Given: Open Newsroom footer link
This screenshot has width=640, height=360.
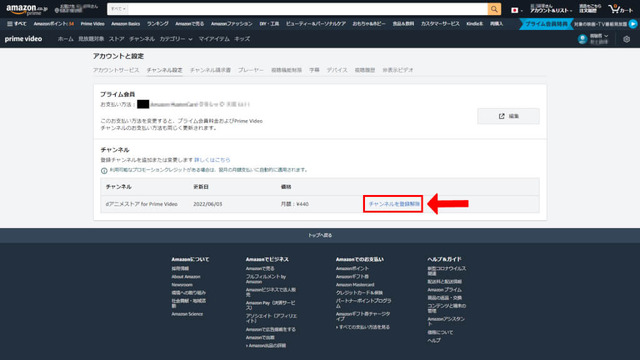Looking at the screenshot, I should tap(182, 285).
